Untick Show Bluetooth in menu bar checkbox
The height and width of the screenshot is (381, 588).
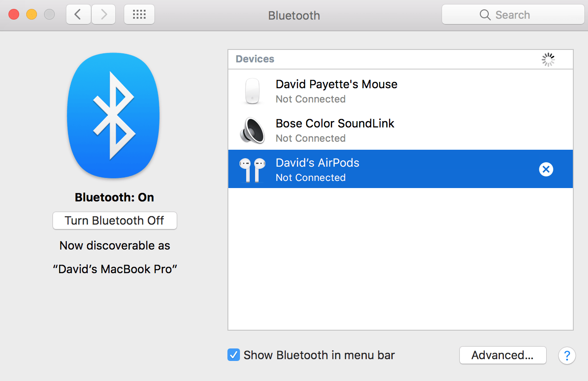[x=234, y=355]
